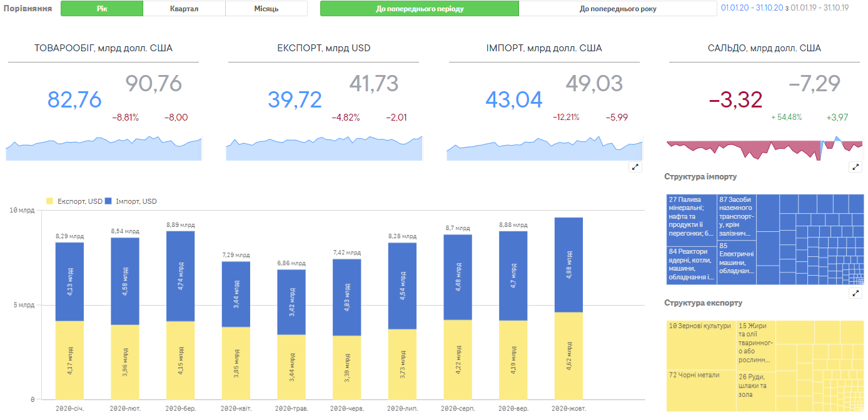Click the 2020-жовт. axis label
Screen dimensions: 868x420
point(568,409)
